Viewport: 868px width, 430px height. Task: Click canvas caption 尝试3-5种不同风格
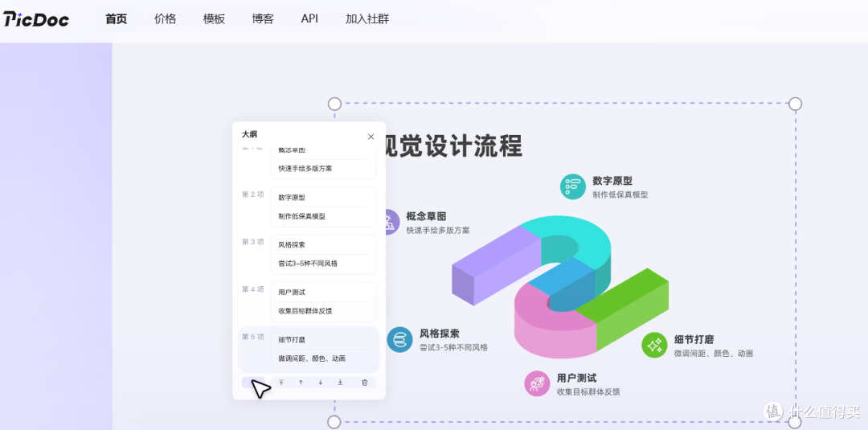click(x=453, y=347)
